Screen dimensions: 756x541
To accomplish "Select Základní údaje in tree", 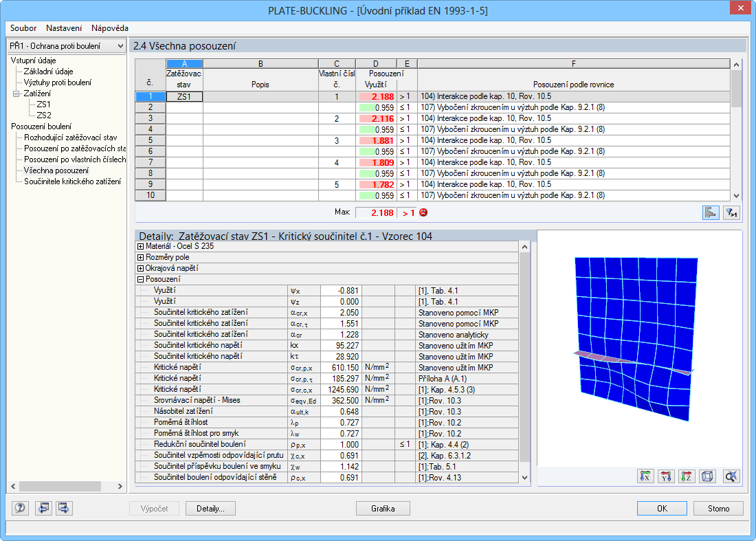I will click(x=48, y=71).
